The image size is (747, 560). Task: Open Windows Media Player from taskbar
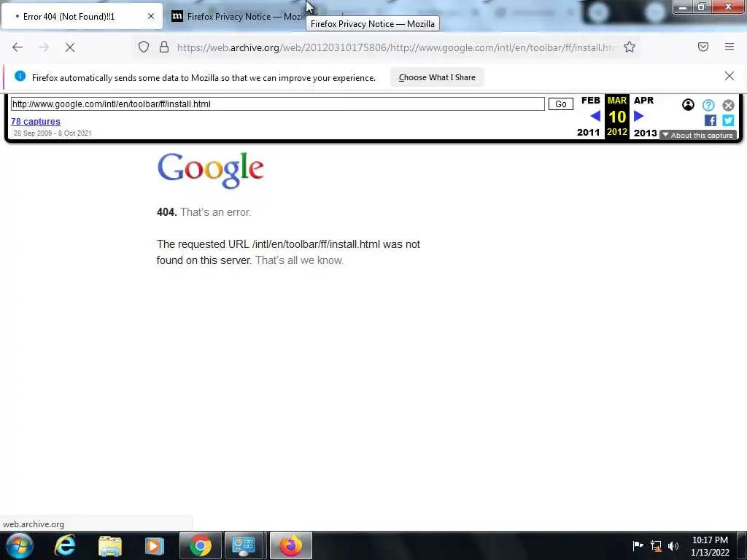pyautogui.click(x=154, y=545)
